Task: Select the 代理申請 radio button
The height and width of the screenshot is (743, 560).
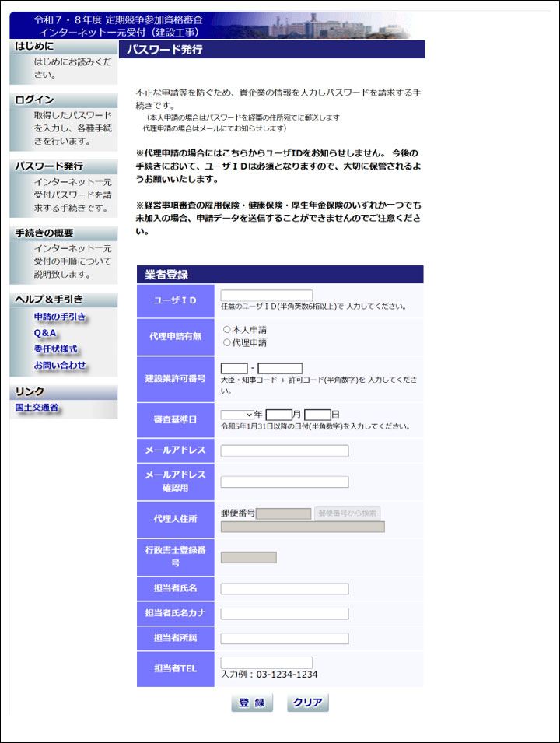Action: click(x=227, y=342)
